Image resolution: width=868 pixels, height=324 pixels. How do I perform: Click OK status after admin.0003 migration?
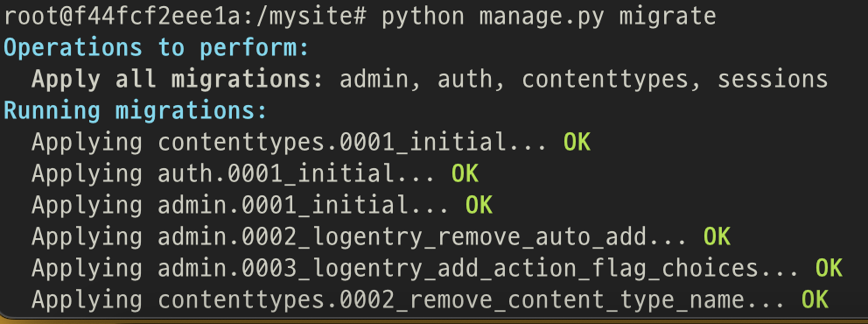(x=829, y=269)
